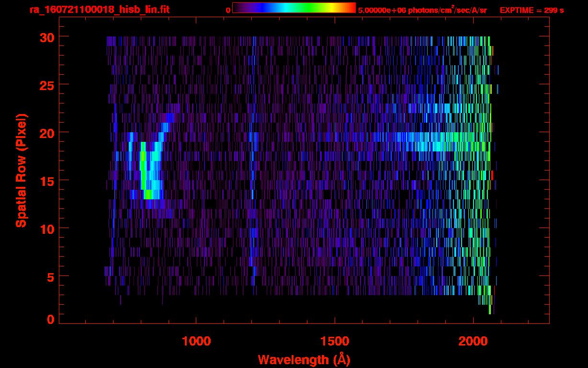This screenshot has width=588, height=368.
Task: Click the 5.00000e+06 photons color bar maximum label
Action: click(422, 10)
